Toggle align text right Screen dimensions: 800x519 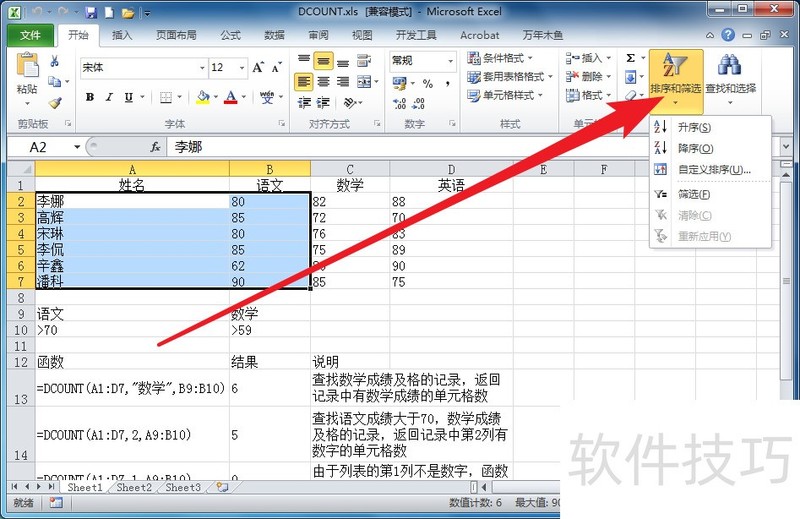(x=343, y=82)
